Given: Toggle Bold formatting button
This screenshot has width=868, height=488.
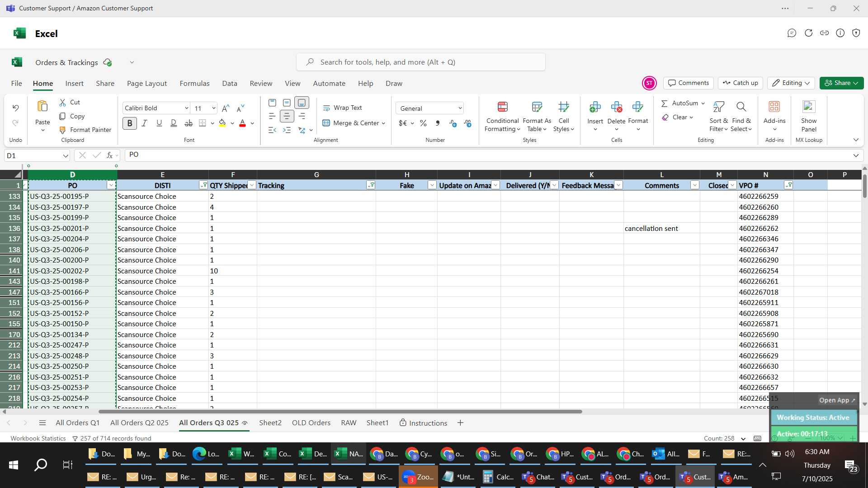Looking at the screenshot, I should click(130, 123).
